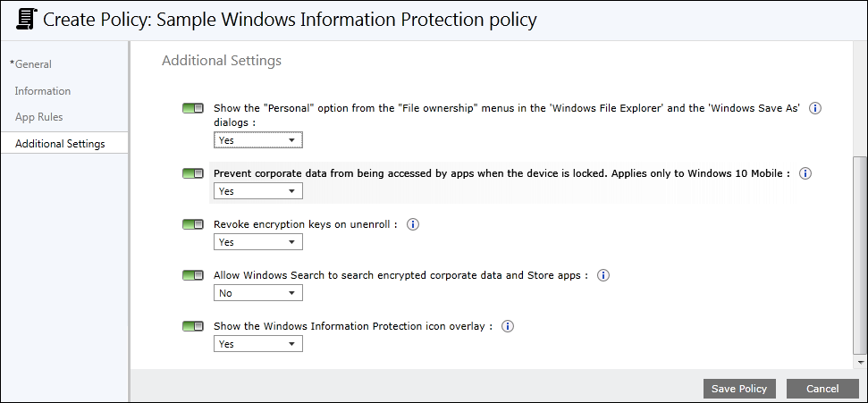
Task: Click the policy scroll icon in title
Action: point(27,18)
